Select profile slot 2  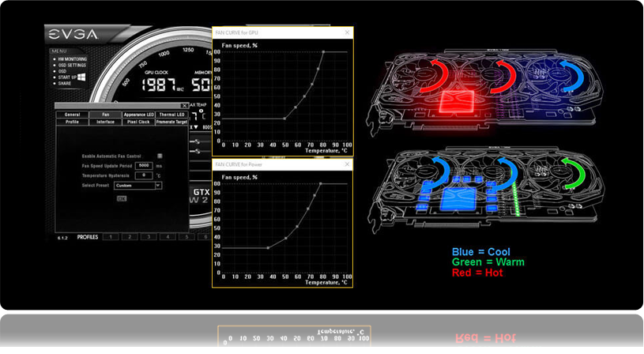(x=130, y=237)
